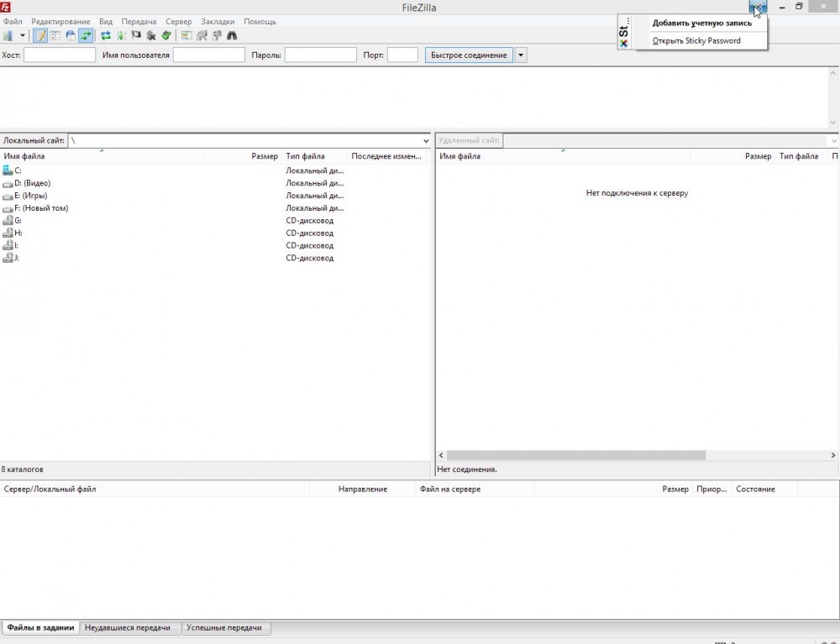This screenshot has width=840, height=644.
Task: Refresh the file and folder lists
Action: (106, 36)
